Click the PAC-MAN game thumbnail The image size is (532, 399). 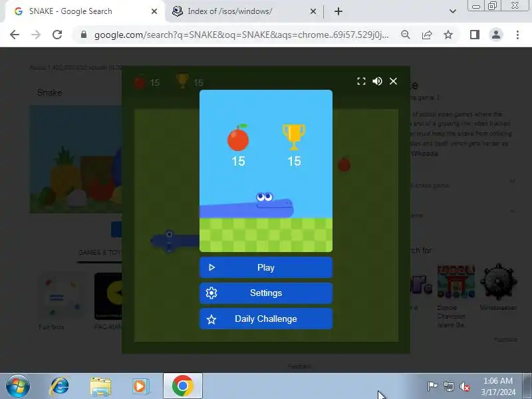coord(108,296)
